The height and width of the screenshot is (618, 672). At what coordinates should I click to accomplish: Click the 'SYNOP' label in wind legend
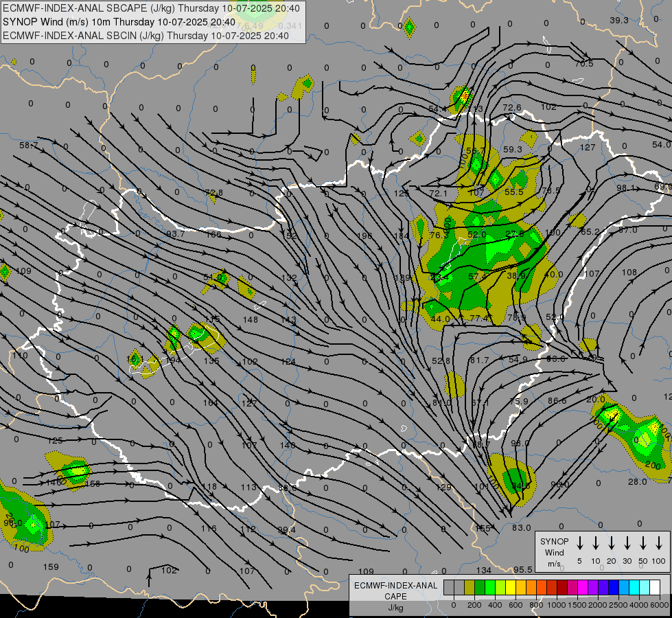point(554,541)
